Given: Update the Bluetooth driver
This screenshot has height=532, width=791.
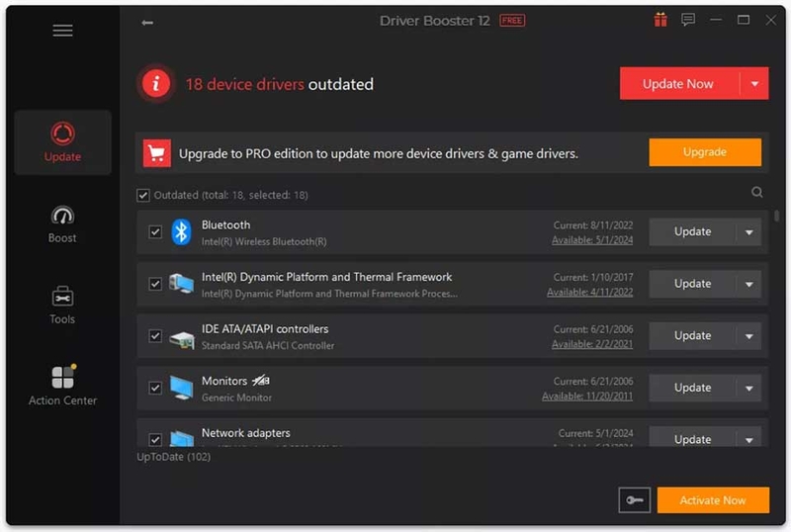Looking at the screenshot, I should (x=692, y=232).
